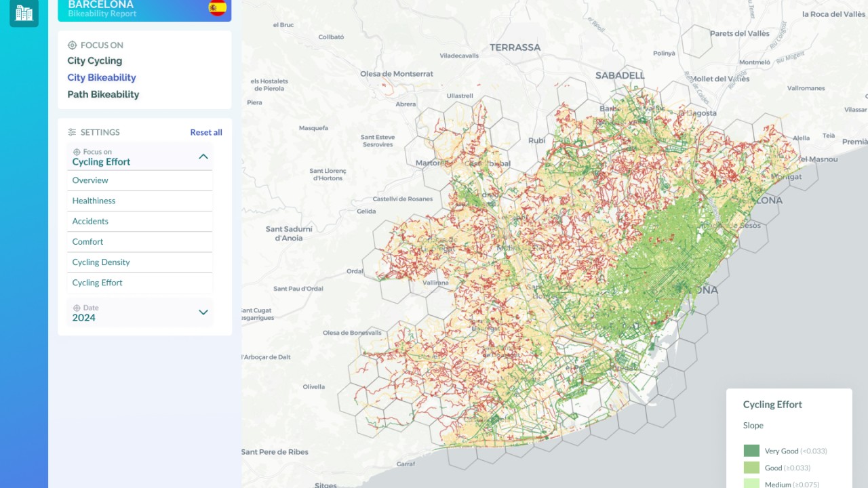Click the small target icon beside Focus on
This screenshot has height=488, width=868.
coord(77,152)
